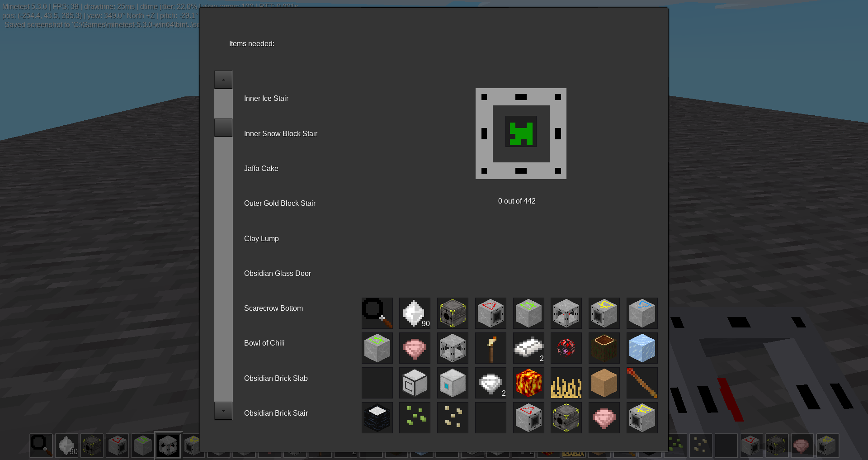
Task: Pick the green seeds item
Action: [415, 417]
